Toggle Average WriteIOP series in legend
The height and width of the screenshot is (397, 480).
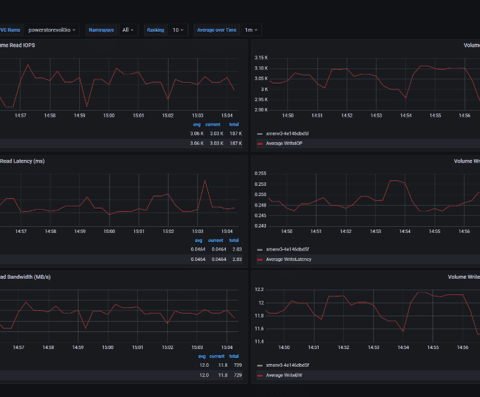tap(284, 143)
